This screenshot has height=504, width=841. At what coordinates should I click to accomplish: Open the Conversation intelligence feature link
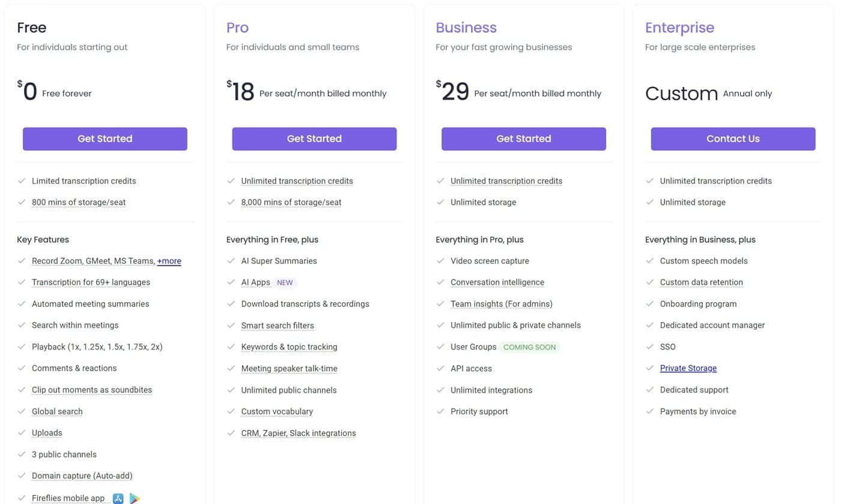tap(497, 282)
